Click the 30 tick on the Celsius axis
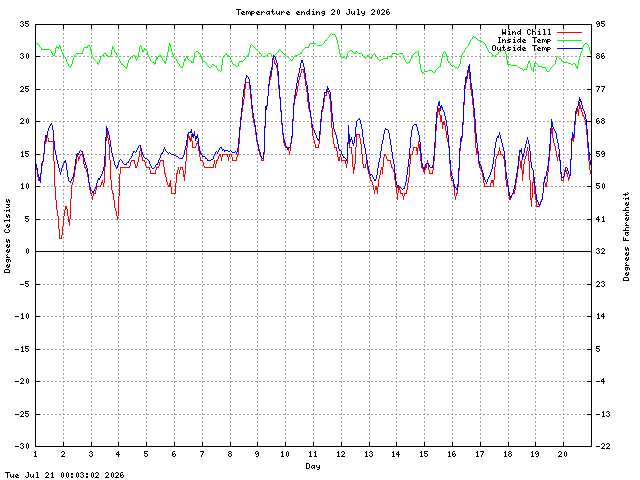640x480 pixels. [x=24, y=56]
